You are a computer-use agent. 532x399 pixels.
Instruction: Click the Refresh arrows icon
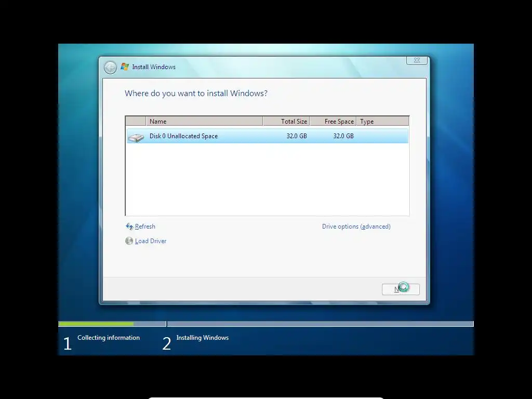tap(129, 227)
